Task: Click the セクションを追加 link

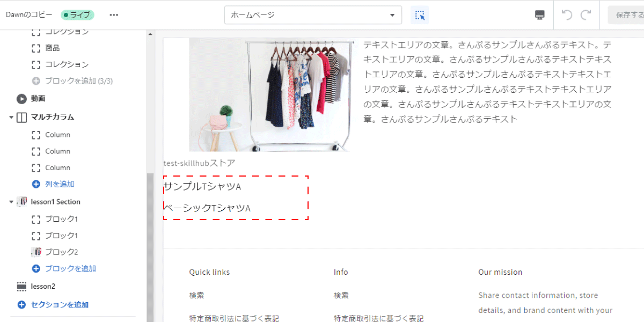Action: [x=60, y=305]
